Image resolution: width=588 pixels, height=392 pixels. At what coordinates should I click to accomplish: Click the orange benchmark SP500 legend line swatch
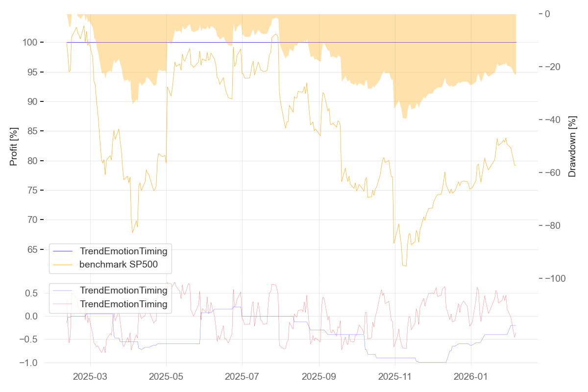[64, 265]
